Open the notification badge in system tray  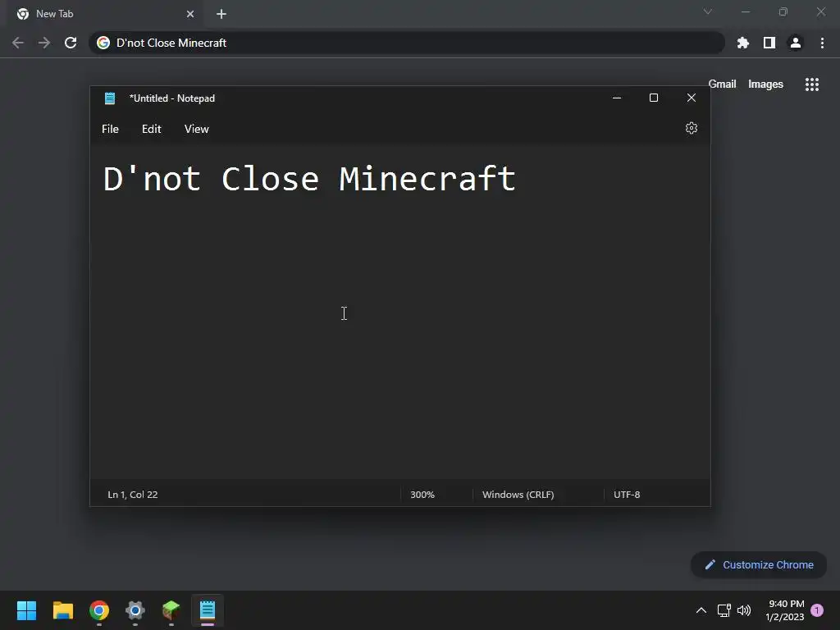(x=817, y=610)
